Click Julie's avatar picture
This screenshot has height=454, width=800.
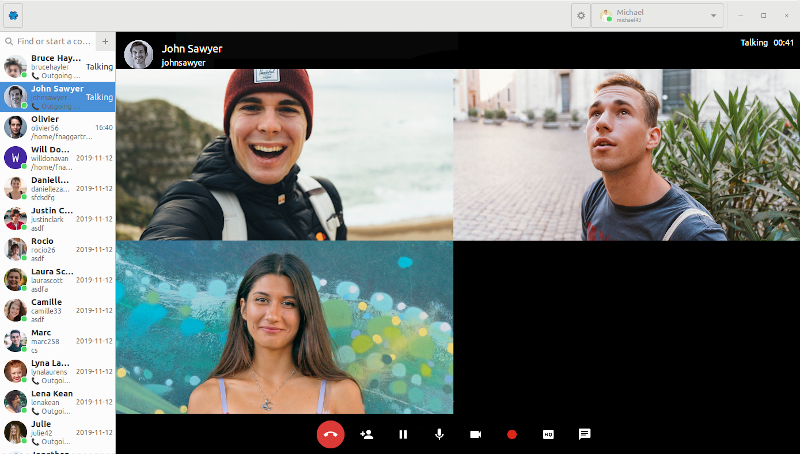click(15, 432)
